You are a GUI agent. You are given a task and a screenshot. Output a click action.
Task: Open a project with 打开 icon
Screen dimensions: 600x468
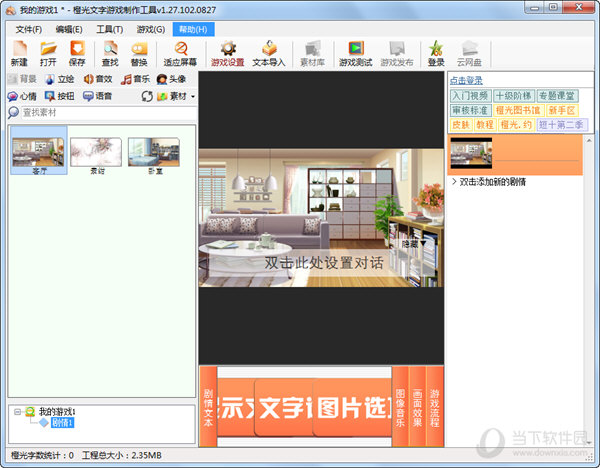48,53
